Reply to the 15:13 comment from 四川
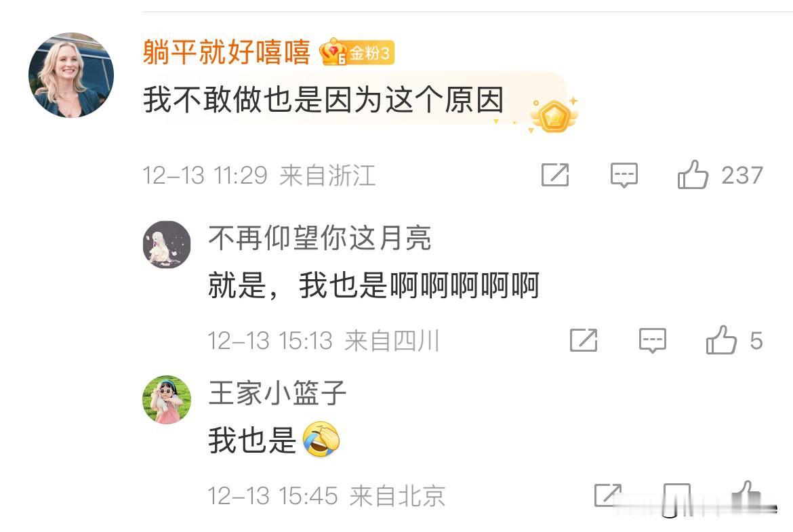The height and width of the screenshot is (532, 793). tap(653, 340)
